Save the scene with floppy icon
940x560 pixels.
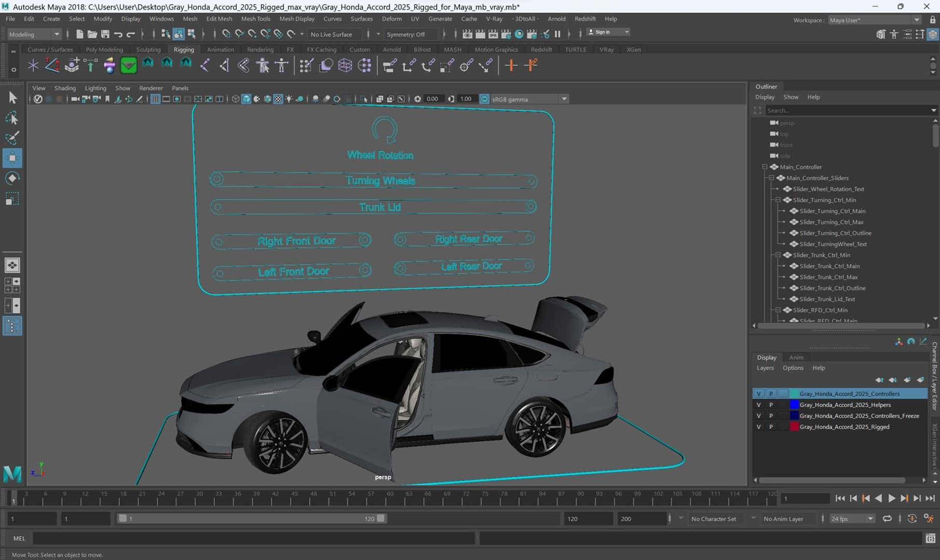[105, 34]
